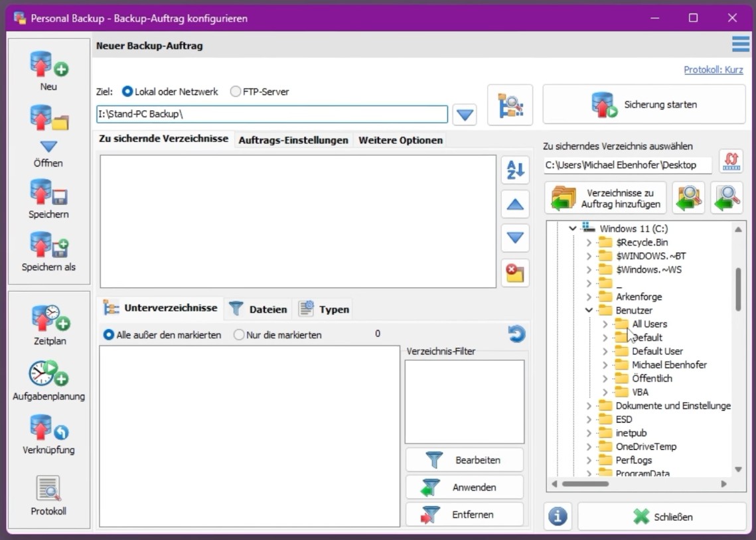756x540 pixels.
Task: Expand the Michael Ebenhofer folder
Action: [x=605, y=365]
